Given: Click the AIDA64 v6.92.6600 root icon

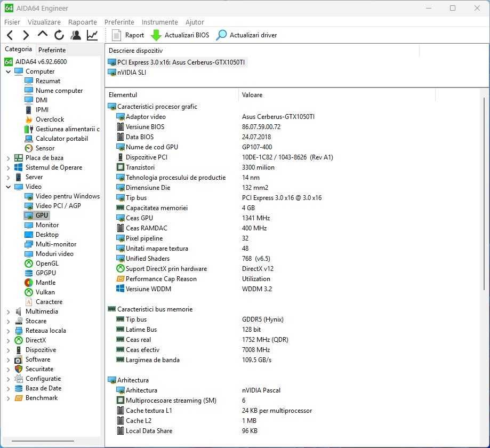Looking at the screenshot, I should 9,61.
